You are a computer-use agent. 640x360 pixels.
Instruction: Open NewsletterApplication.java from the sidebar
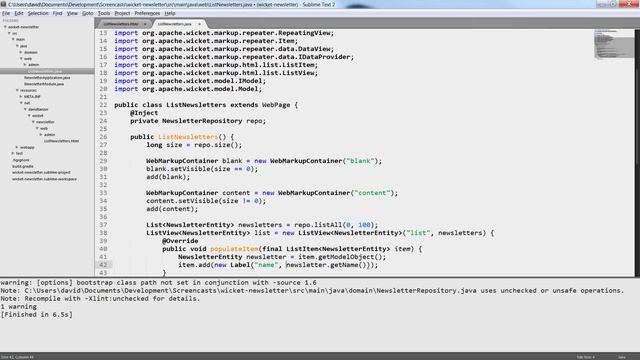[x=47, y=78]
